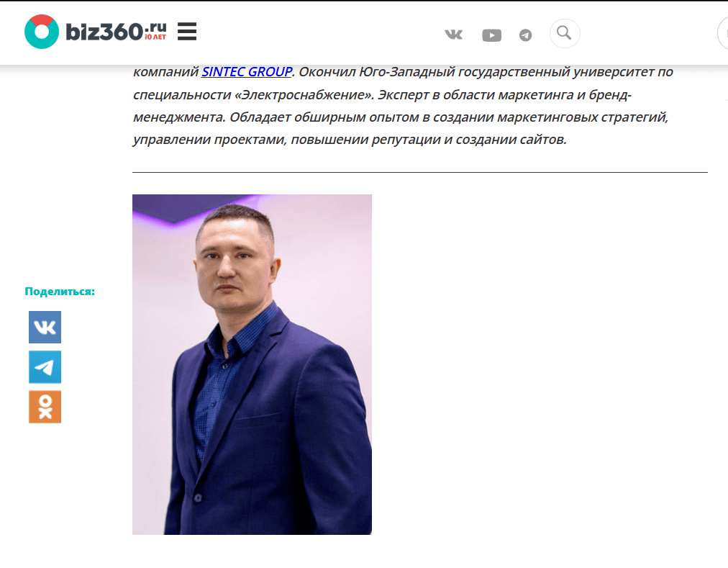The image size is (728, 568).
Task: Open the YouTube channel header icon
Action: click(x=491, y=35)
